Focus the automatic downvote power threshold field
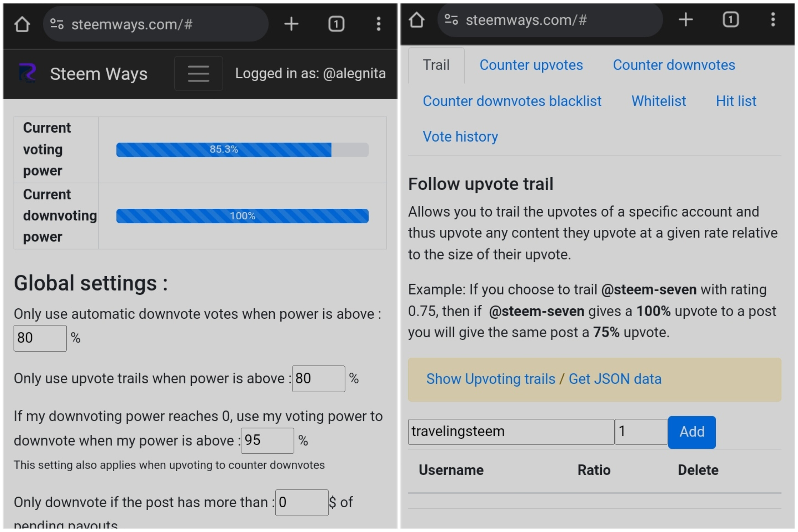 pos(40,338)
